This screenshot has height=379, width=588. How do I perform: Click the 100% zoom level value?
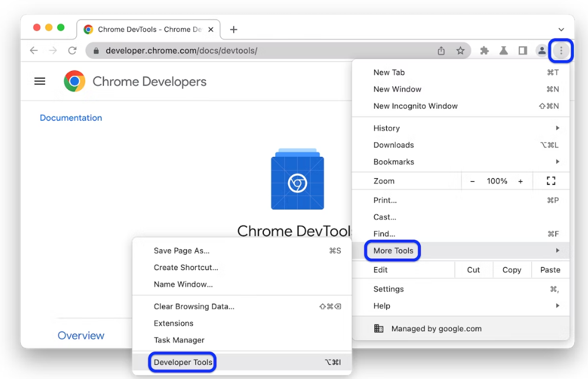pyautogui.click(x=497, y=181)
